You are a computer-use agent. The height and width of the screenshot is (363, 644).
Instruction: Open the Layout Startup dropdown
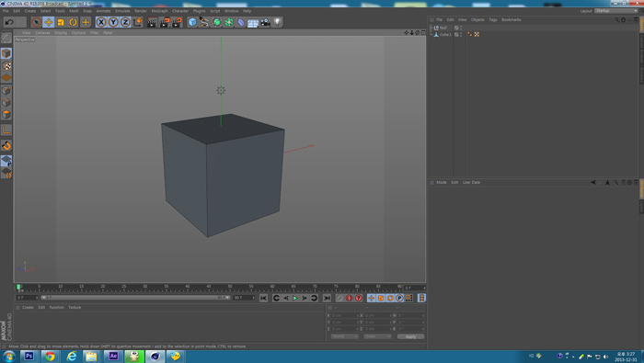point(616,11)
